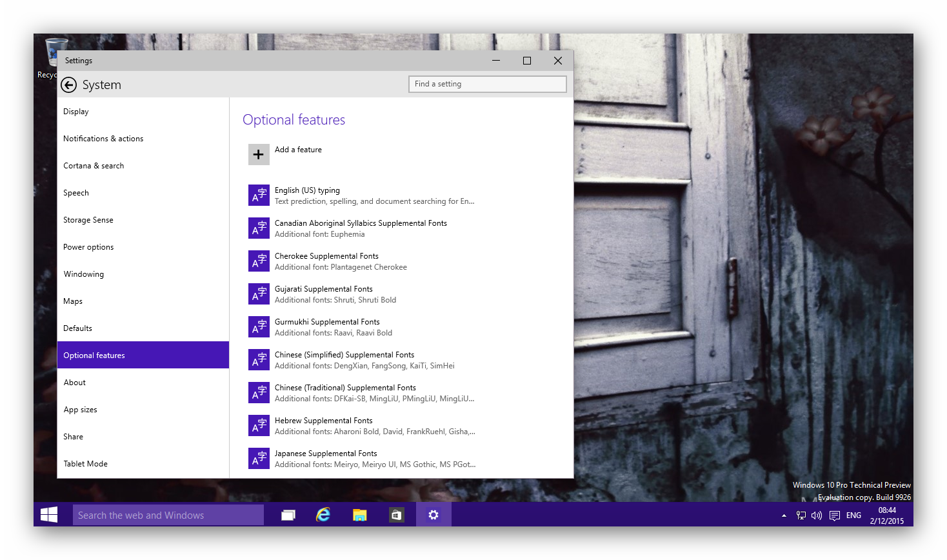Select 'Additional fonts: Shruti, Shruti Bold' text
This screenshot has height=560, width=947.
click(x=335, y=300)
